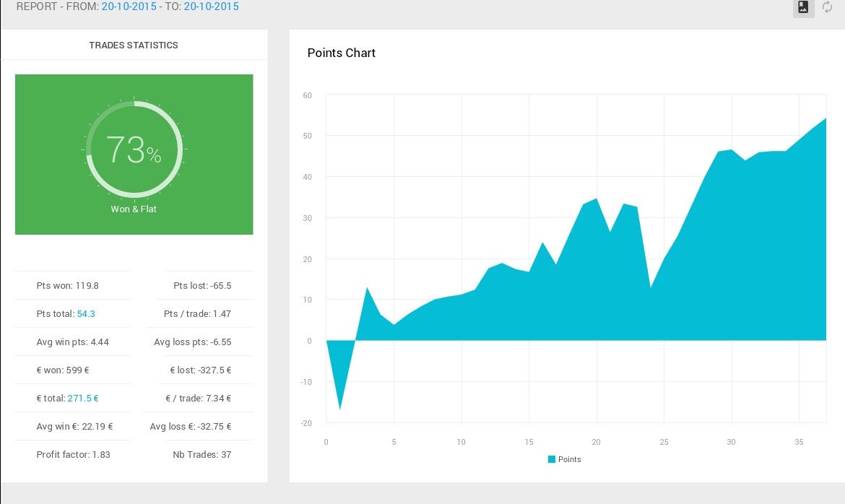
Task: Click the € won: 599 € stat
Action: point(63,370)
